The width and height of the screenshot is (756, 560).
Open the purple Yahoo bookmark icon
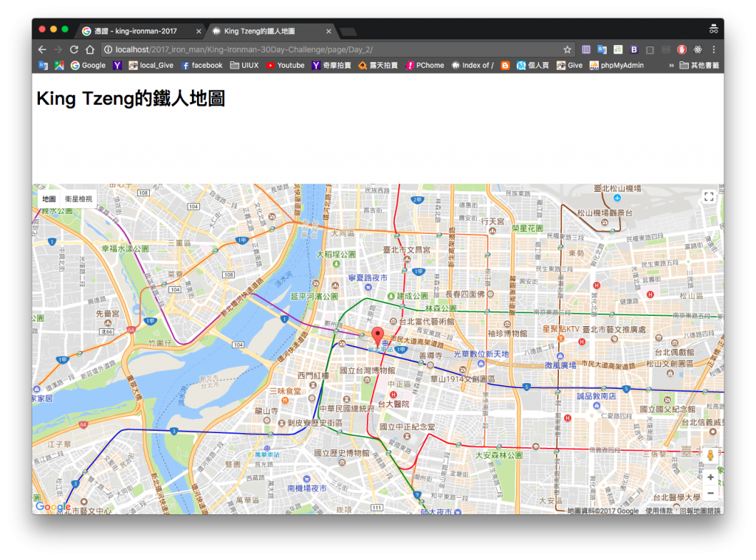click(x=117, y=66)
